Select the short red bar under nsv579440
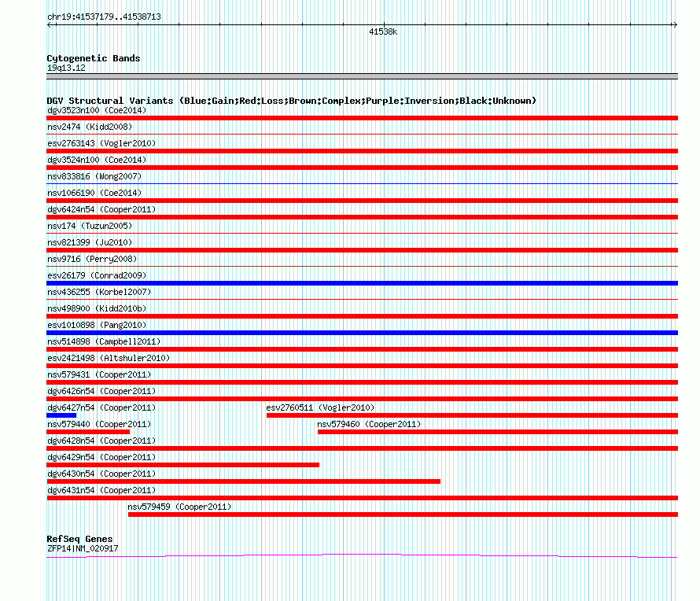 coord(88,432)
